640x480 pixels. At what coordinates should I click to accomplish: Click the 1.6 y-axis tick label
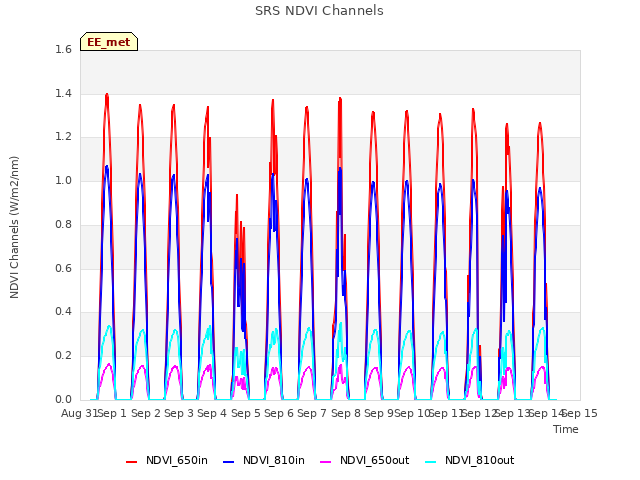click(x=63, y=49)
